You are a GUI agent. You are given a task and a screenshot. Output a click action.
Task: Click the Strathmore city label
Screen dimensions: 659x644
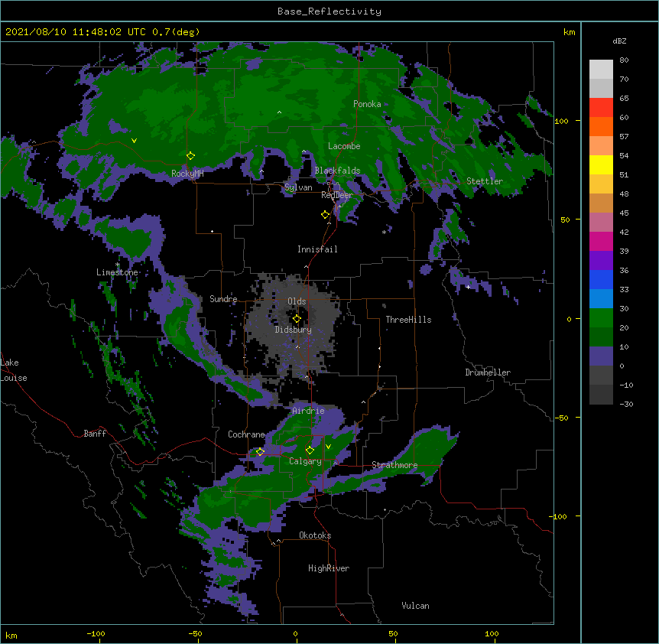(x=394, y=465)
